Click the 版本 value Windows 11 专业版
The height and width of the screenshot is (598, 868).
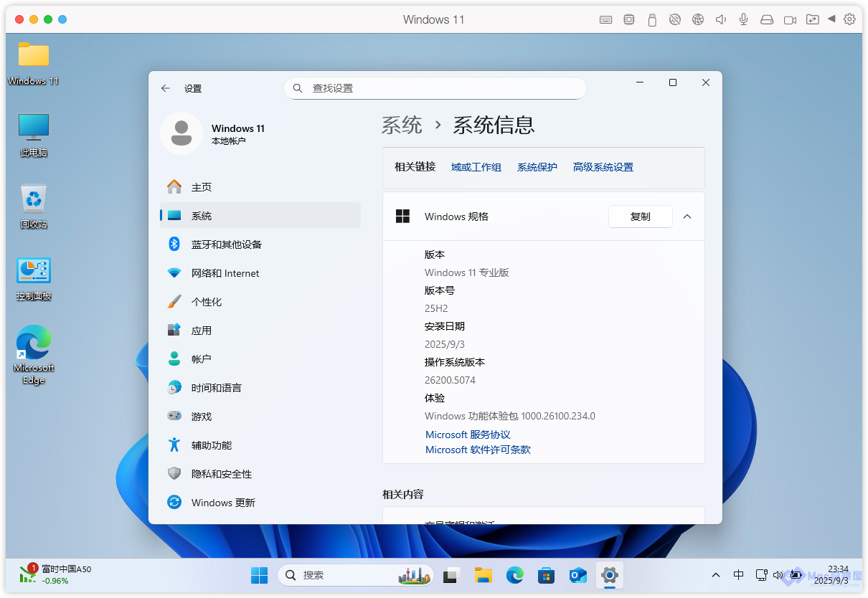click(467, 272)
